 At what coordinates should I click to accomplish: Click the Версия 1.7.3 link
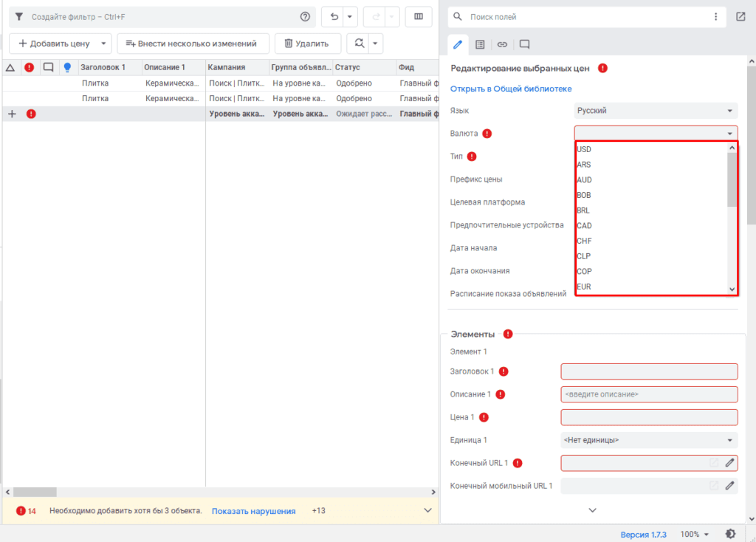point(643,535)
